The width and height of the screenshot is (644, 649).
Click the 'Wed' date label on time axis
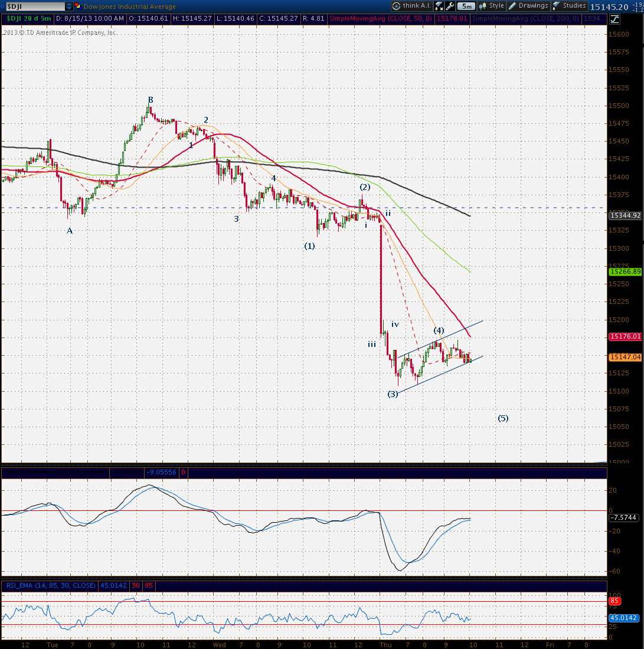click(x=220, y=644)
